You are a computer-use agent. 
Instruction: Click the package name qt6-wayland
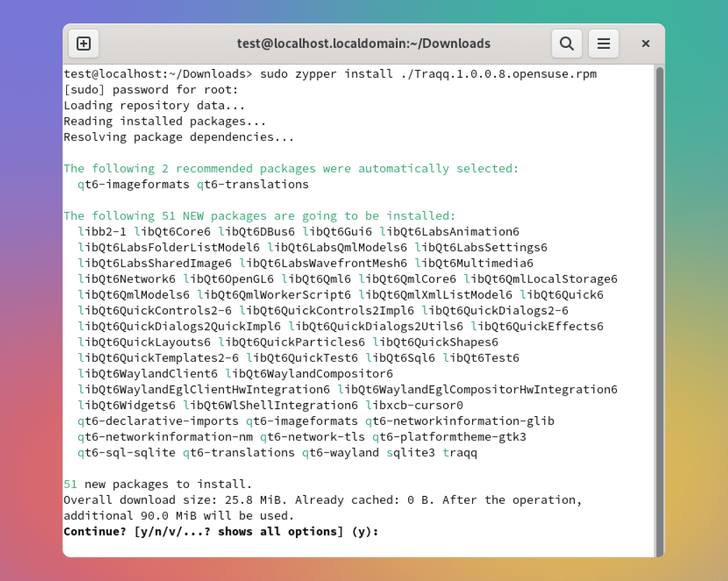click(341, 453)
